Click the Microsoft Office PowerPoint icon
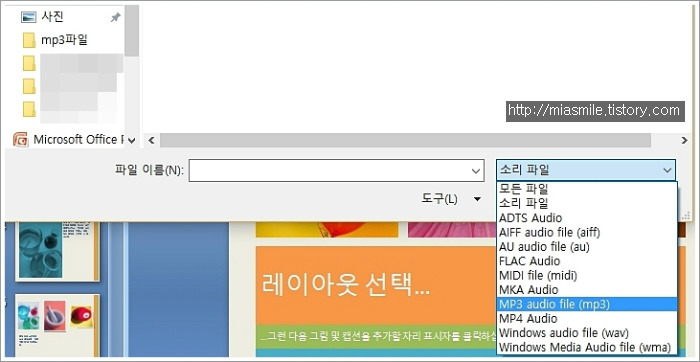Viewport: 700px width, 362px height. [21, 140]
